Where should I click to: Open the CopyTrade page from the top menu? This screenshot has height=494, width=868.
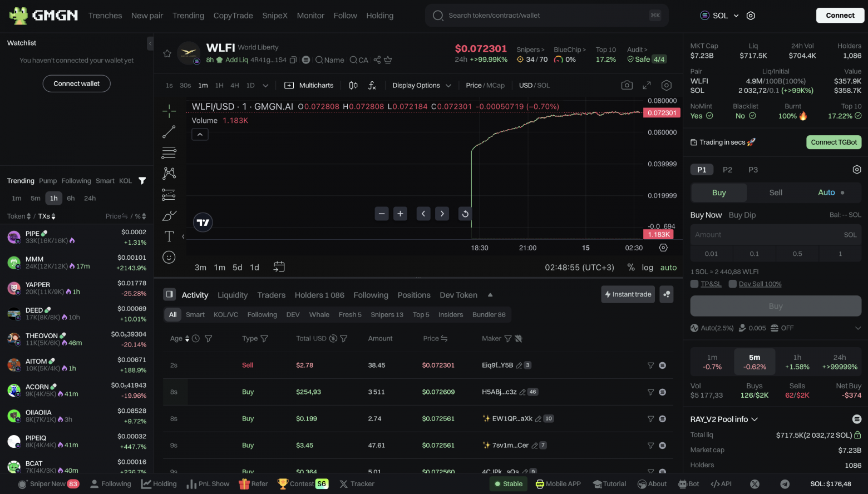pyautogui.click(x=233, y=16)
